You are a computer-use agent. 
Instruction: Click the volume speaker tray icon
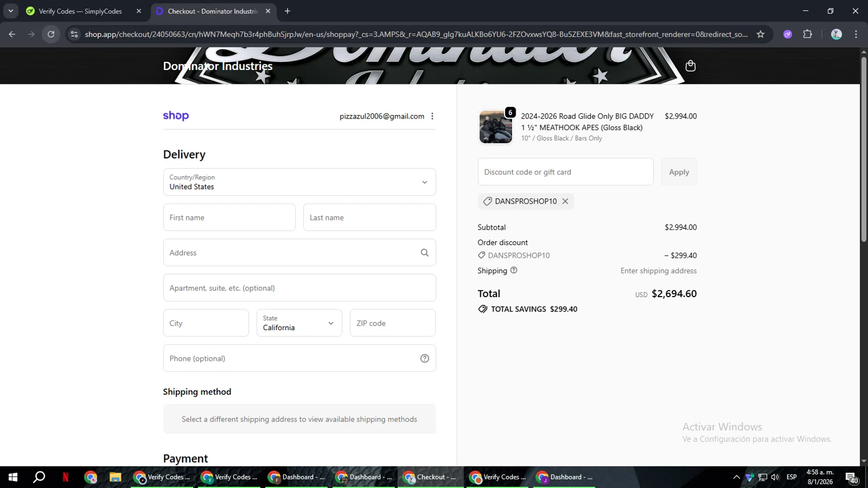(x=775, y=477)
